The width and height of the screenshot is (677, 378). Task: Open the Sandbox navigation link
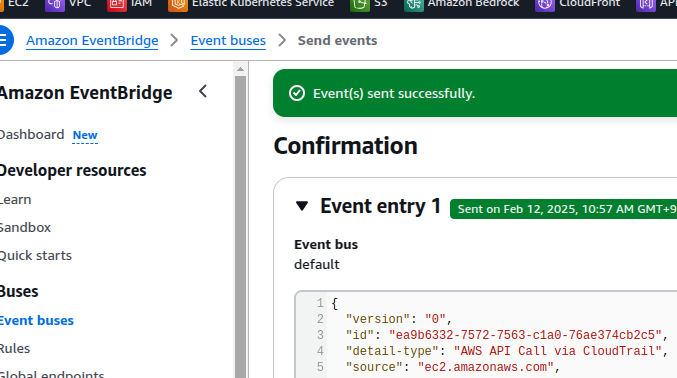pyautogui.click(x=25, y=227)
